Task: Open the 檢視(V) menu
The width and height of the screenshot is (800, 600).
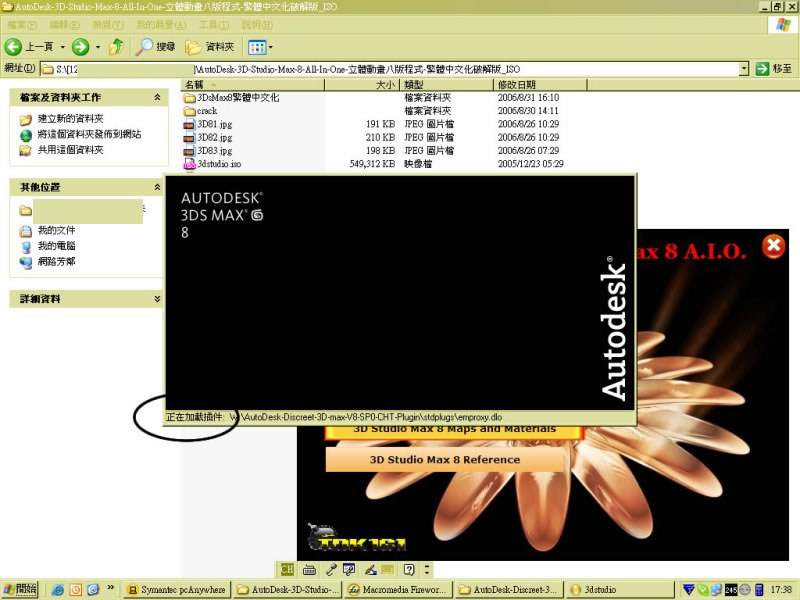Action: pos(108,24)
